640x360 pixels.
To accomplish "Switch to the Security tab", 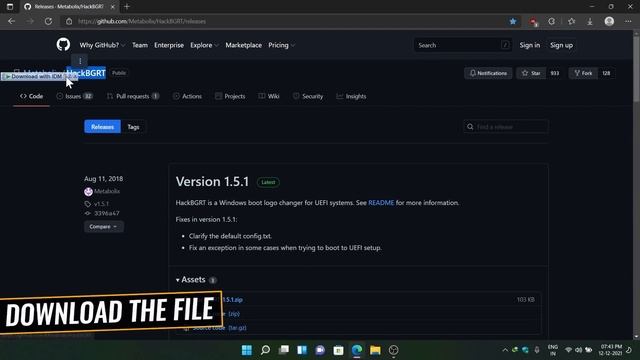I will pyautogui.click(x=308, y=96).
